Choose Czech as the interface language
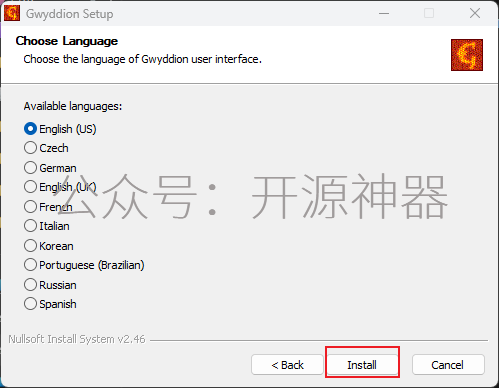The image size is (499, 388). click(46, 148)
